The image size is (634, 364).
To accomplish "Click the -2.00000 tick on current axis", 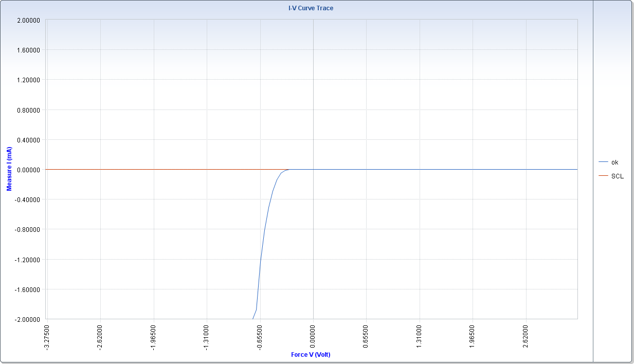I will point(28,319).
